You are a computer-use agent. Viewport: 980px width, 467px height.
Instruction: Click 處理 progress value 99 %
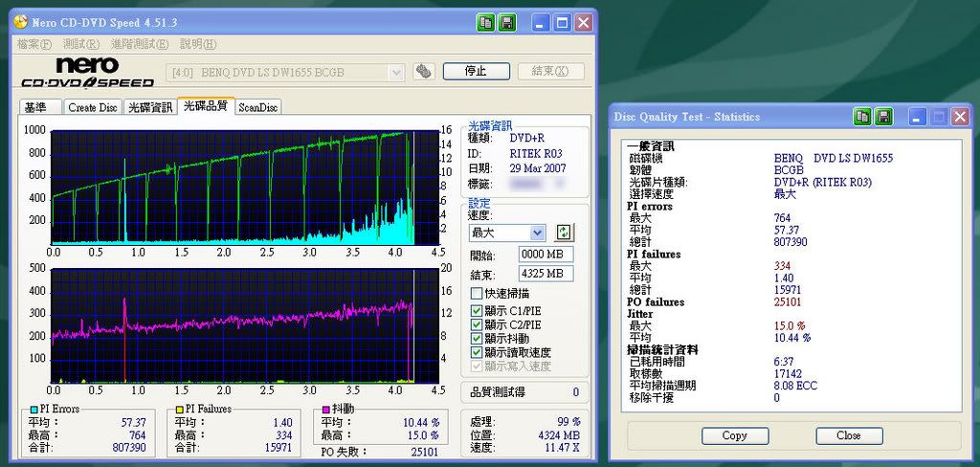pos(568,421)
